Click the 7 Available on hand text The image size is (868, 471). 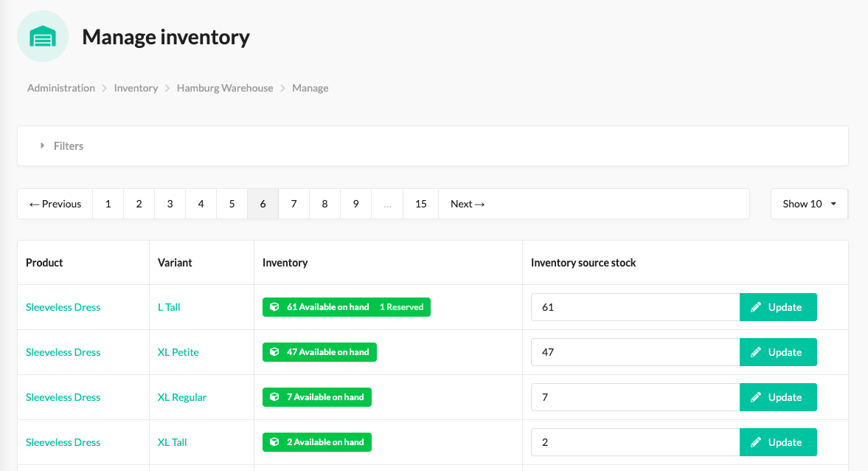325,397
